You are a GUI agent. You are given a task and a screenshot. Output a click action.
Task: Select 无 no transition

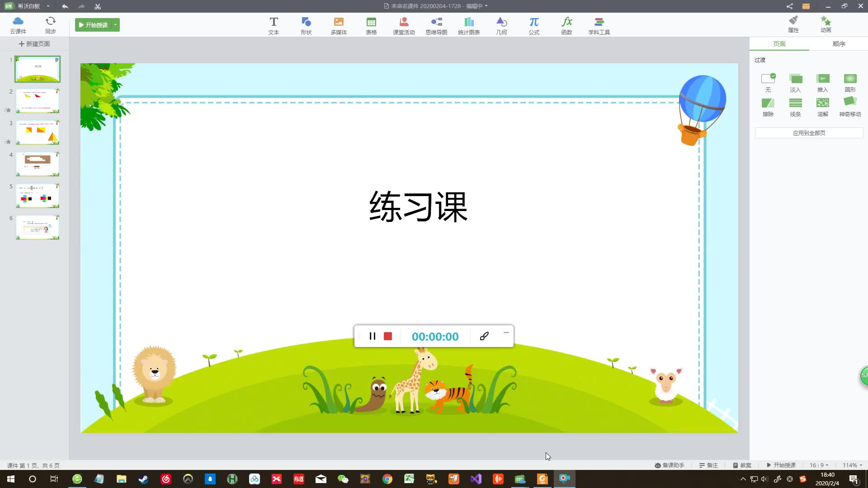(x=768, y=83)
